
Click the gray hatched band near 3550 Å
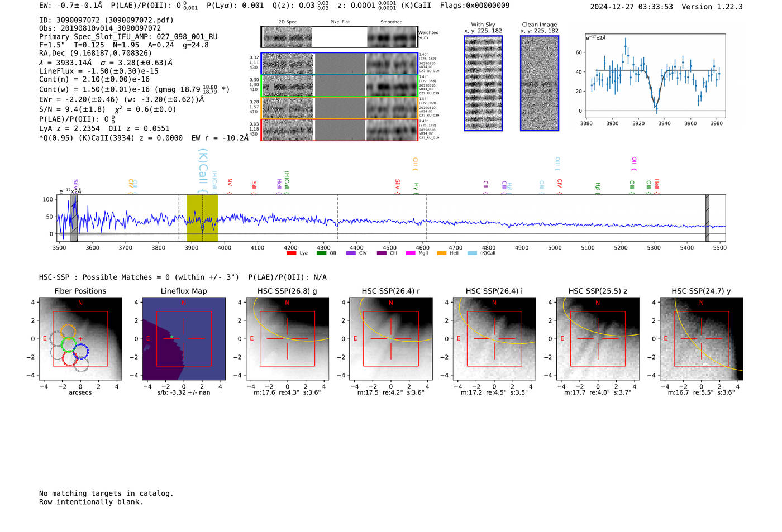pos(74,218)
